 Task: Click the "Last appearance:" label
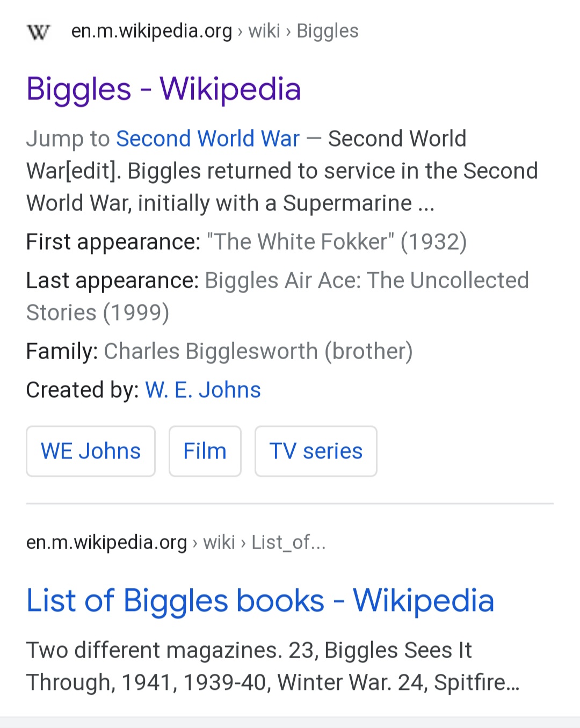pyautogui.click(x=112, y=280)
